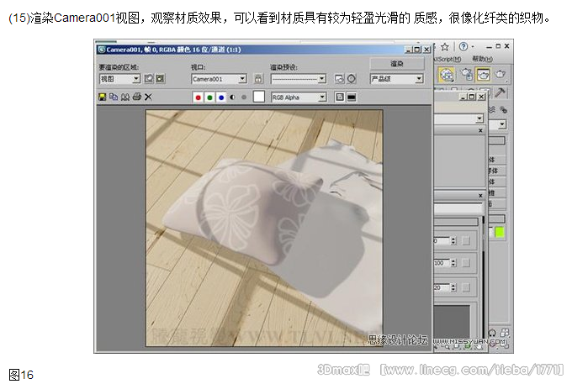The width and height of the screenshot is (588, 384).
Task: Click the 渲染 render button
Action: [397, 64]
